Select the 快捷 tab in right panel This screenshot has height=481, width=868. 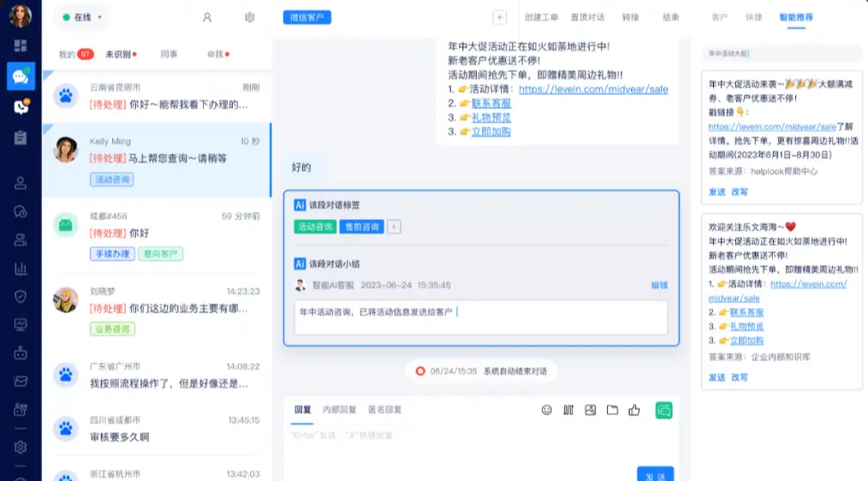753,18
